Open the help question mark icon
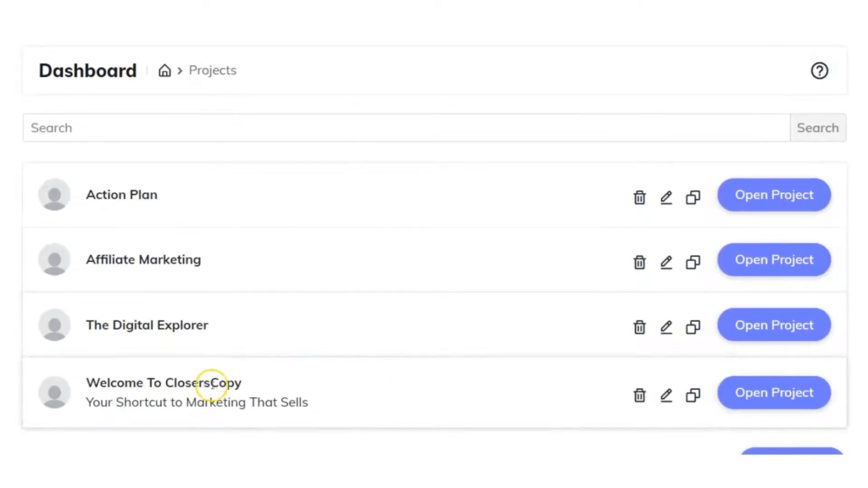The image size is (868, 488). (820, 71)
